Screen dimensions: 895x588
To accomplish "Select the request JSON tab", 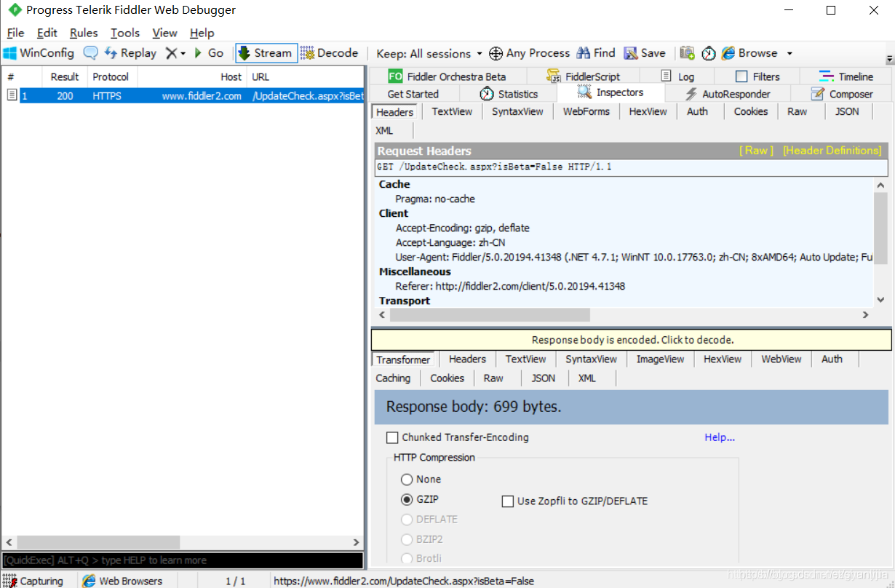I will 847,111.
